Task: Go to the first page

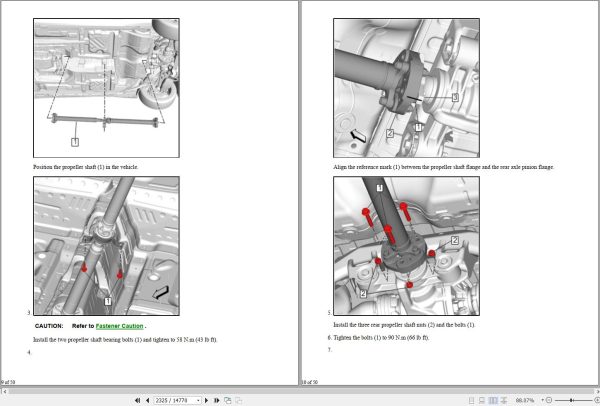Action: [137, 400]
